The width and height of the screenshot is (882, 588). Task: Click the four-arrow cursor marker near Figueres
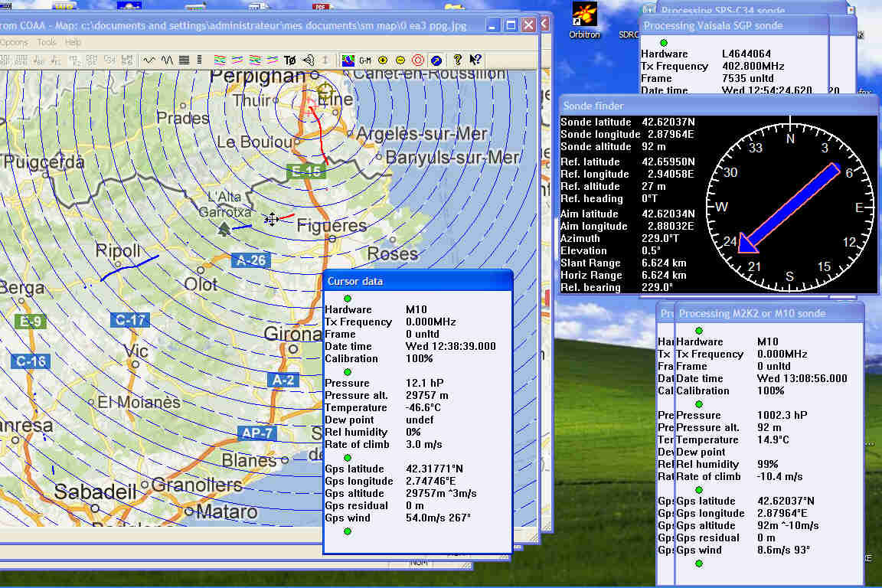pyautogui.click(x=272, y=220)
